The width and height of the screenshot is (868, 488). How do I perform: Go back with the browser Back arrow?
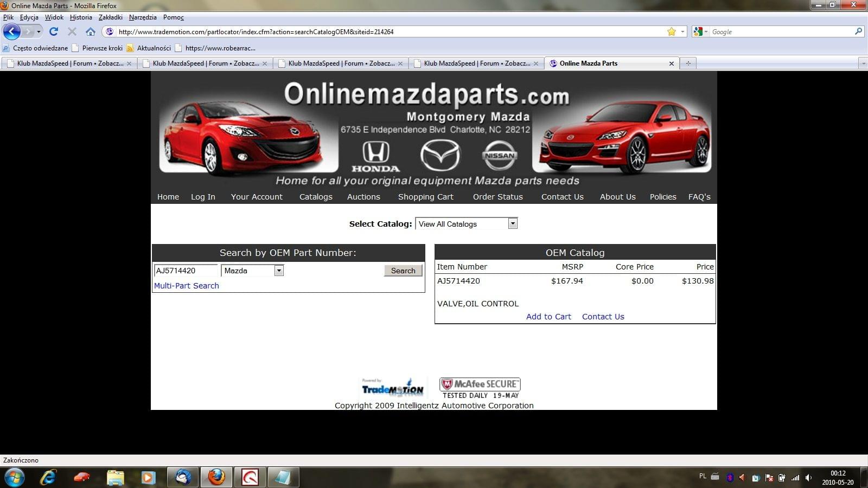coord(11,31)
